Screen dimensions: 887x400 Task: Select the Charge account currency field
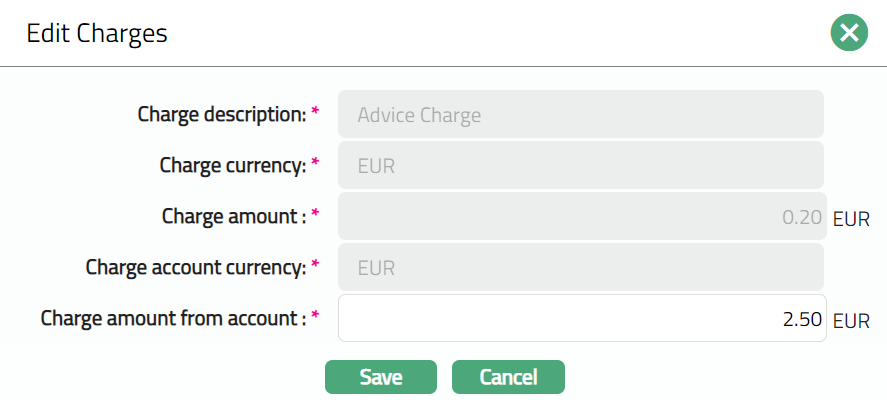coord(580,268)
